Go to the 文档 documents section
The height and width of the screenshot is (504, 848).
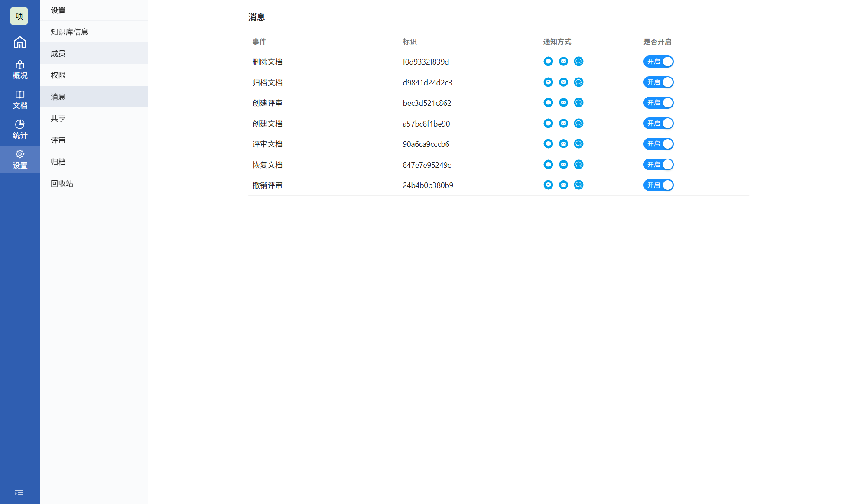click(x=20, y=100)
